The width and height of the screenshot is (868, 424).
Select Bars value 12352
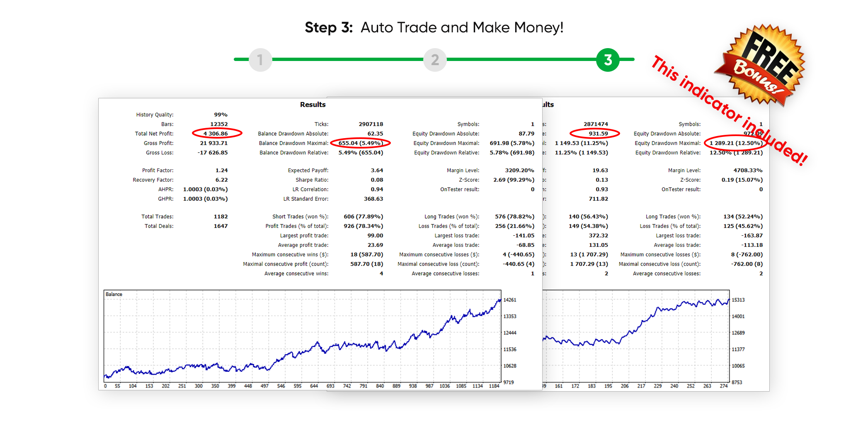click(x=219, y=124)
